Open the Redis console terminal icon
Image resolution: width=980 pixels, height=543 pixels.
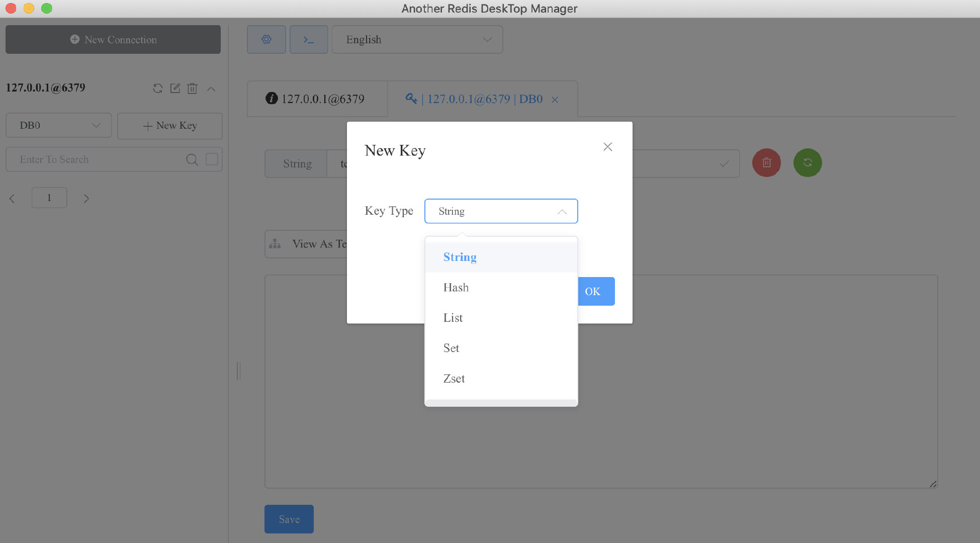point(309,39)
